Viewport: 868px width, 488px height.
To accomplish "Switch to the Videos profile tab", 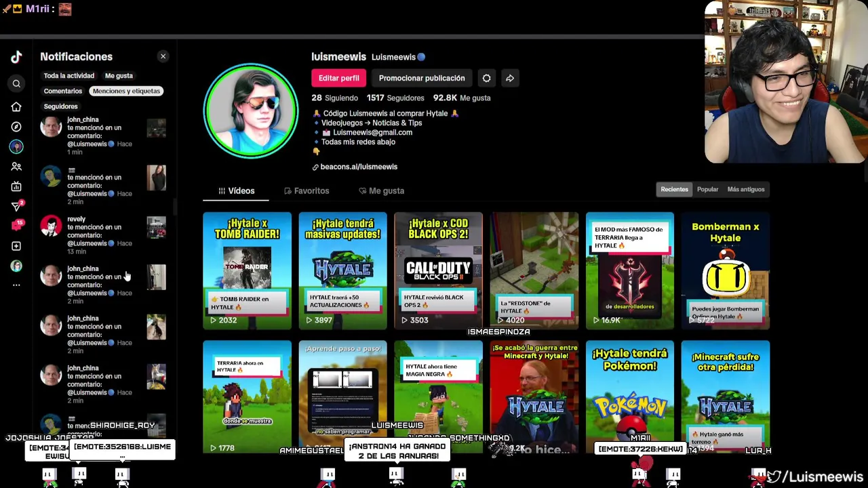I will (x=236, y=191).
